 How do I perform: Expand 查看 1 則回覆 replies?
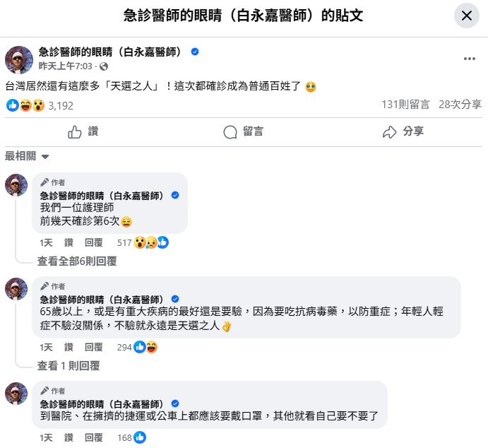click(69, 365)
